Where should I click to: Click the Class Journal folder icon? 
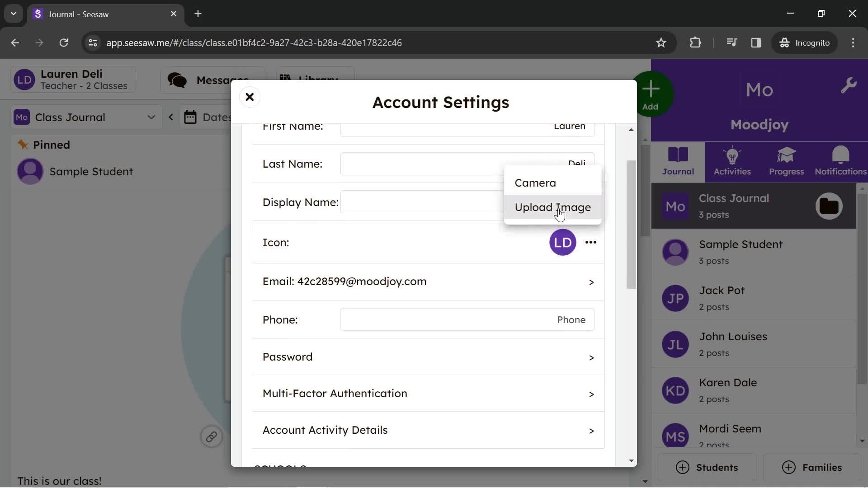(829, 206)
